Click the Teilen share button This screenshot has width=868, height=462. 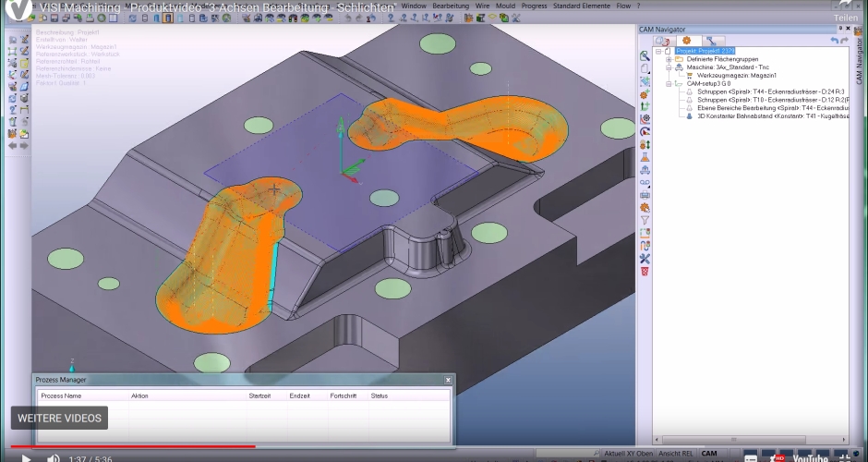pyautogui.click(x=845, y=18)
